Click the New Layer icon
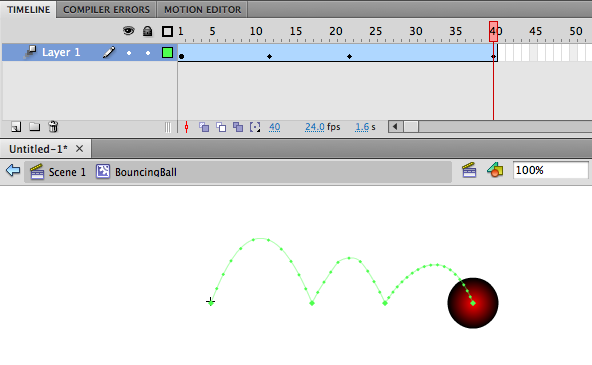Image resolution: width=592 pixels, height=365 pixels. (x=16, y=127)
